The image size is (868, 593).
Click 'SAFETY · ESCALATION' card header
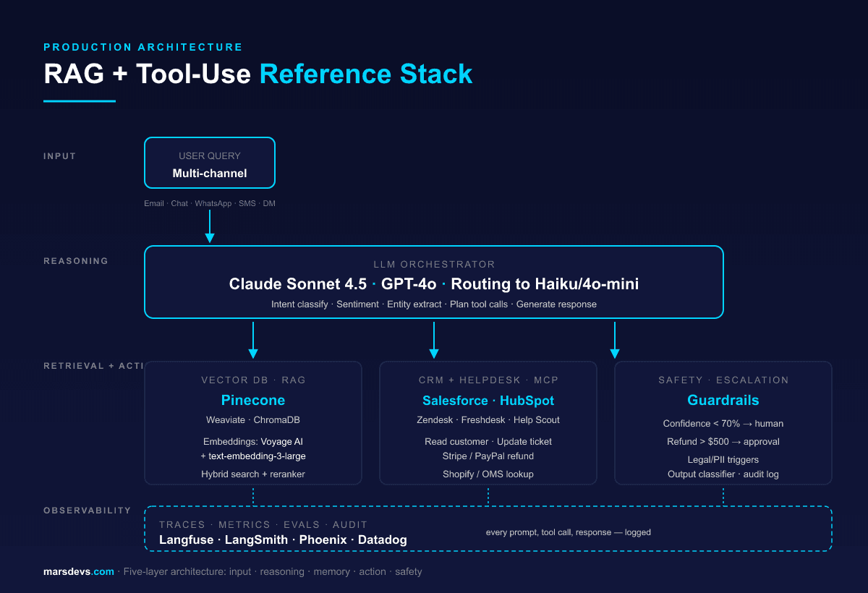point(723,380)
